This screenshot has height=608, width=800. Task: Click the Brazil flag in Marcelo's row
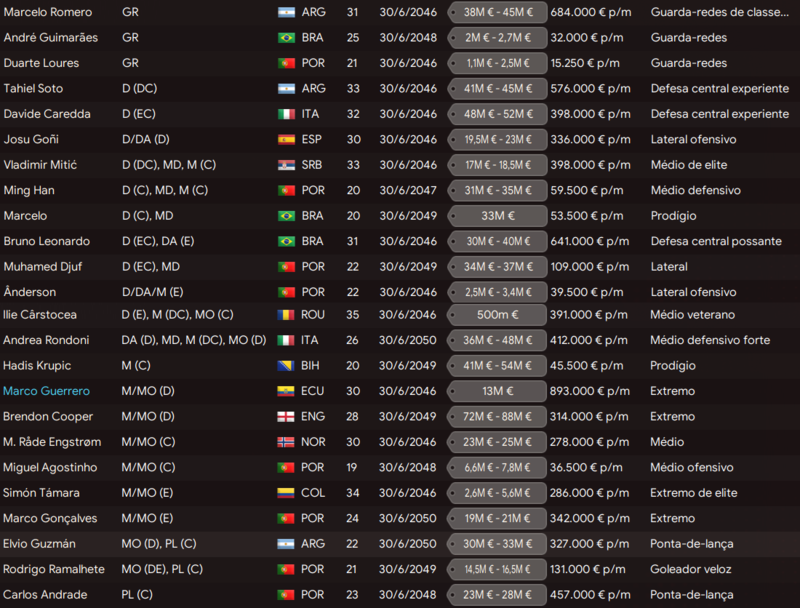click(x=286, y=216)
